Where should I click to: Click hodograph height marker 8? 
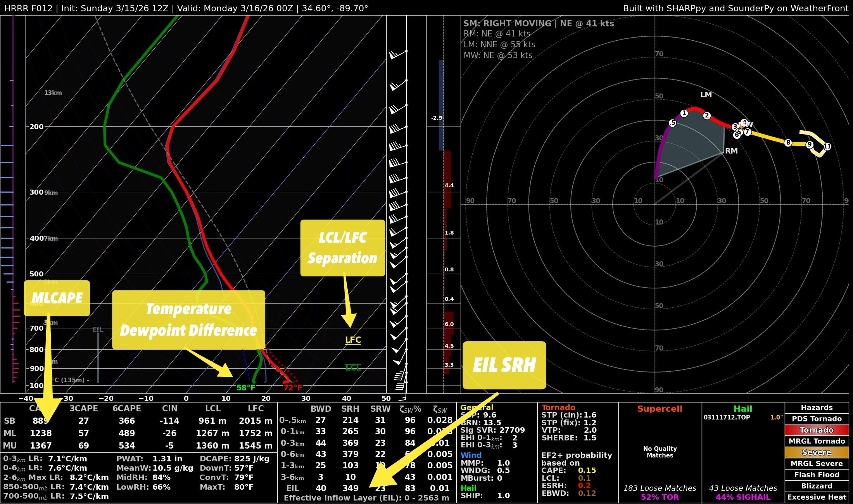tap(788, 143)
